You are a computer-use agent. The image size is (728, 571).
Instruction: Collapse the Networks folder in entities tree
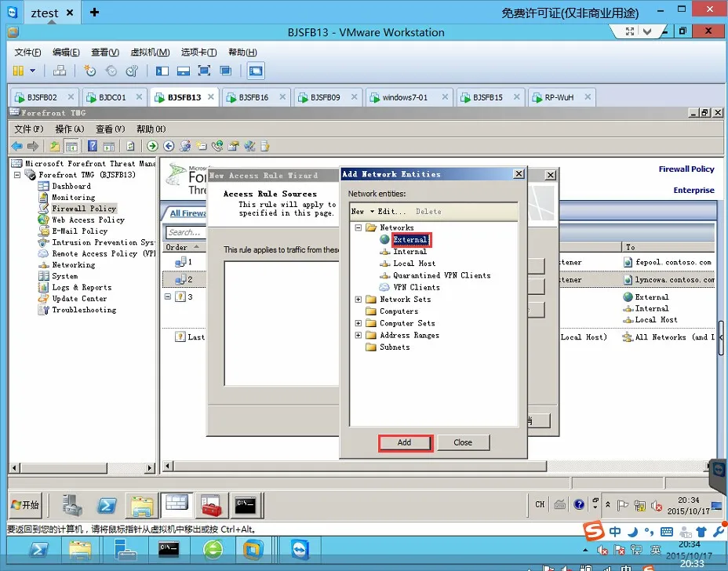coord(359,227)
